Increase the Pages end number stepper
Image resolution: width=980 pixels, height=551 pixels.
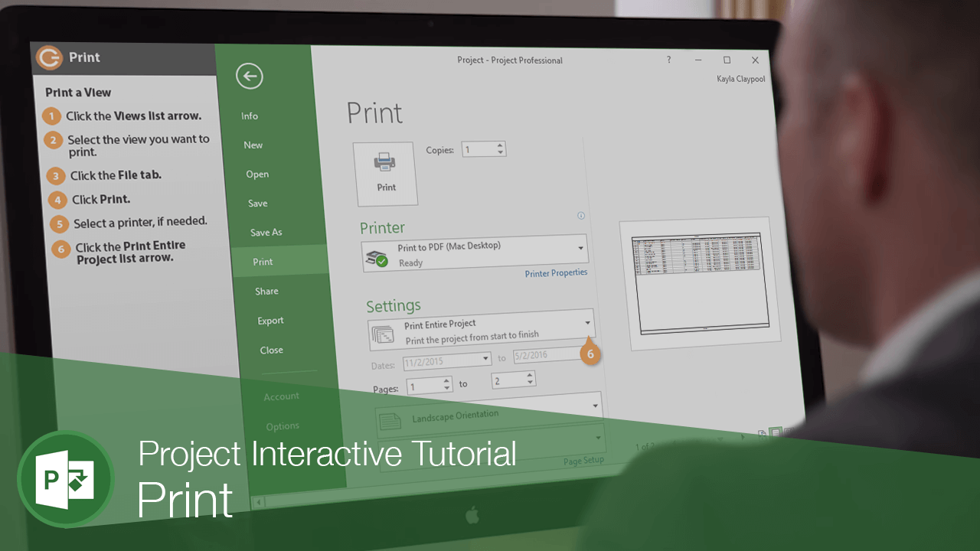(x=530, y=376)
